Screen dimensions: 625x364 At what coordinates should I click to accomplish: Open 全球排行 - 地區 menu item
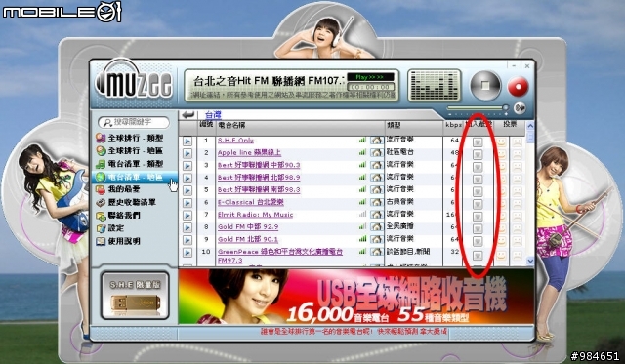coord(130,151)
